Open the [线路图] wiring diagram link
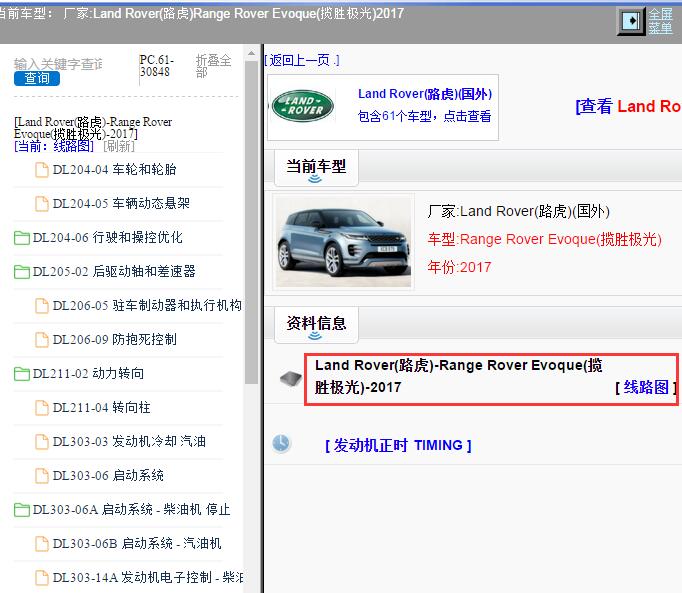682x593 pixels. click(x=646, y=387)
